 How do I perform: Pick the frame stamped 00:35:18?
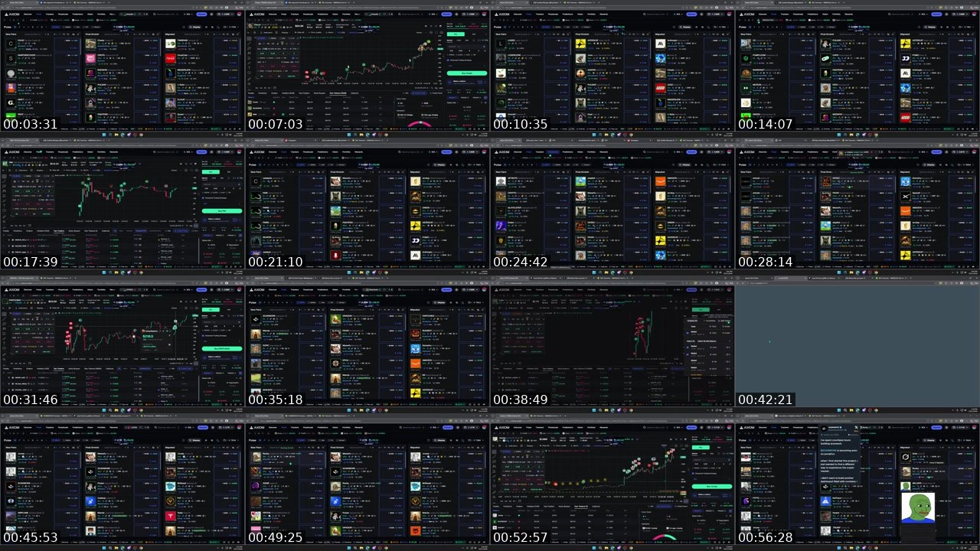coord(367,344)
